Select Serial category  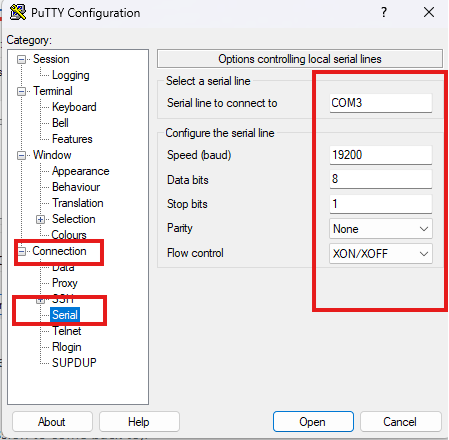[x=65, y=315]
